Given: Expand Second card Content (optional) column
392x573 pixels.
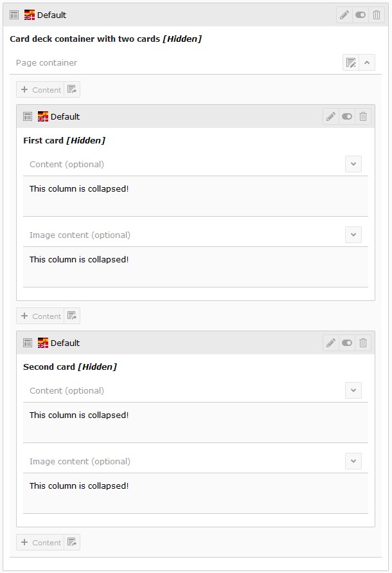Looking at the screenshot, I should pyautogui.click(x=353, y=390).
